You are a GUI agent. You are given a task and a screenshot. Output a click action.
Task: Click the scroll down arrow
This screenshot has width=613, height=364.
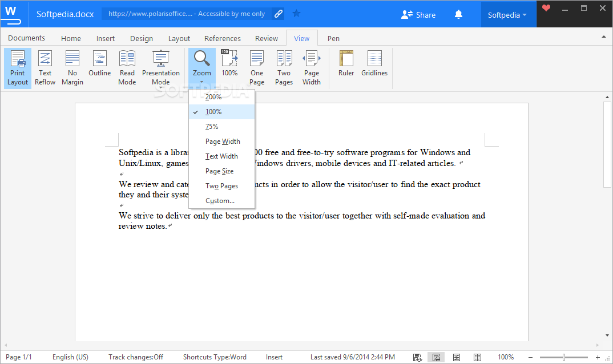607,335
